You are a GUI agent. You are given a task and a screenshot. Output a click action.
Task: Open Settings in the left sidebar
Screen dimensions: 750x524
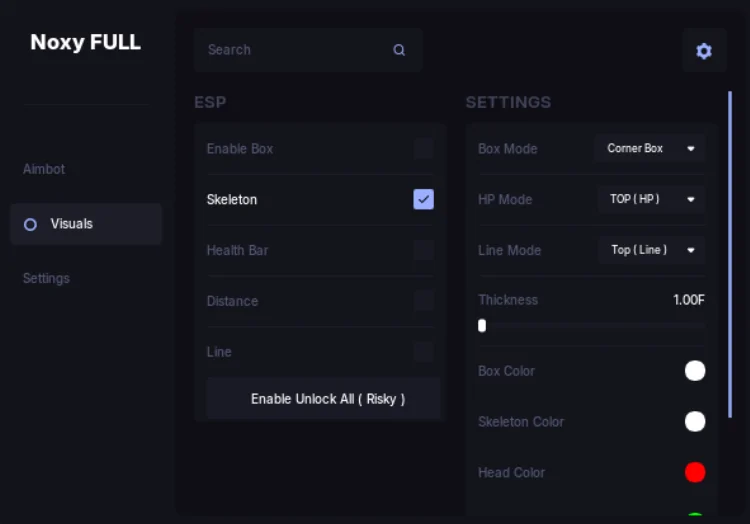click(x=46, y=278)
